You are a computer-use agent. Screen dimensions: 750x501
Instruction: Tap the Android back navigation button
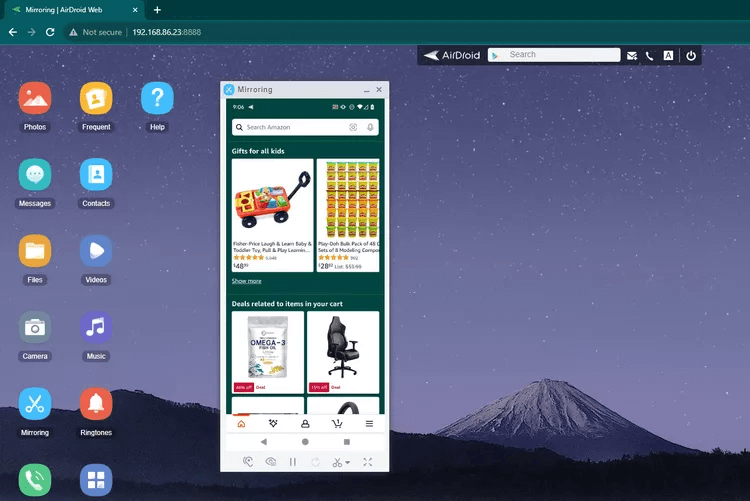coord(264,442)
